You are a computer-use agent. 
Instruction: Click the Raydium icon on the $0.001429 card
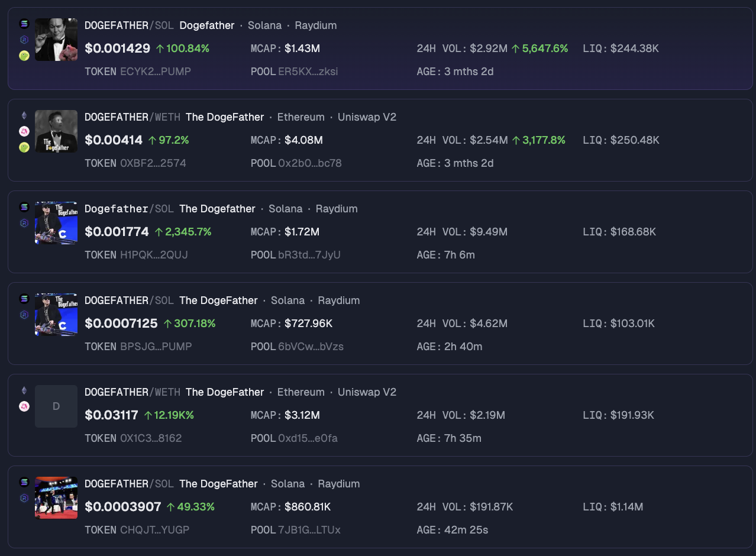coord(24,40)
